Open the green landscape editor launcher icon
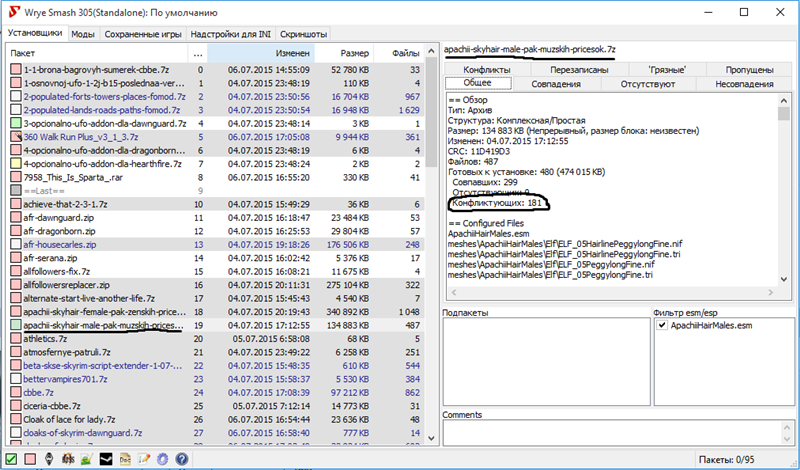This screenshot has width=800, height=470. pyautogui.click(x=87, y=458)
